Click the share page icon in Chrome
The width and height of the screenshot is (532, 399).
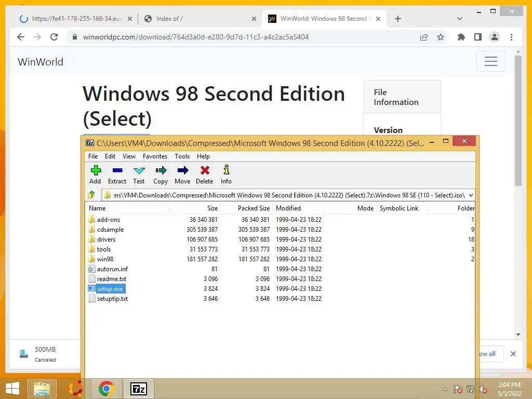coord(424,37)
